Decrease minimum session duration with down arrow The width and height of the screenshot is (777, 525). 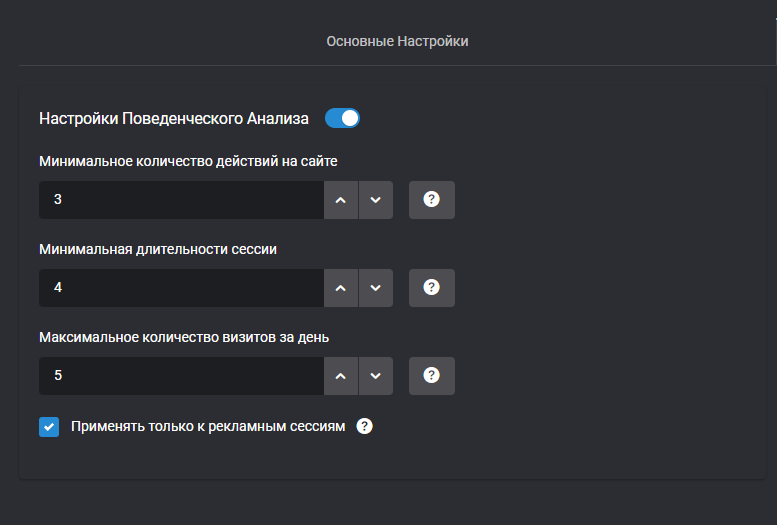click(x=376, y=288)
